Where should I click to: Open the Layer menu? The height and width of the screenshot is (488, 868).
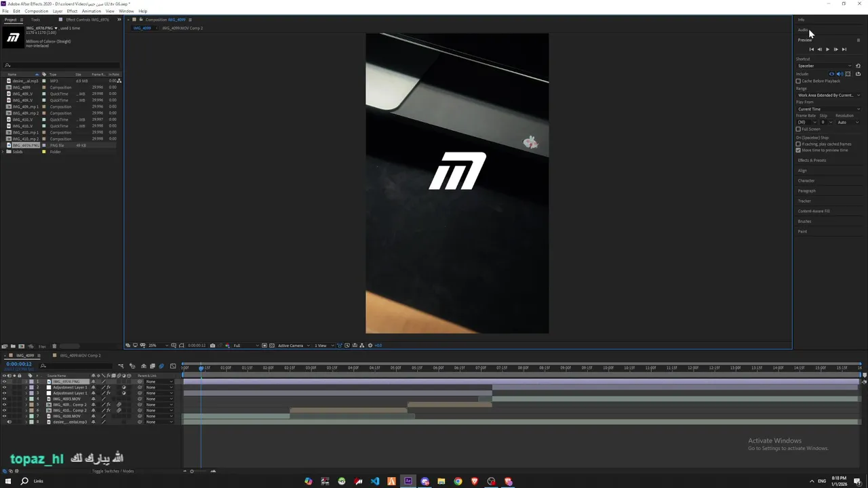(x=58, y=11)
